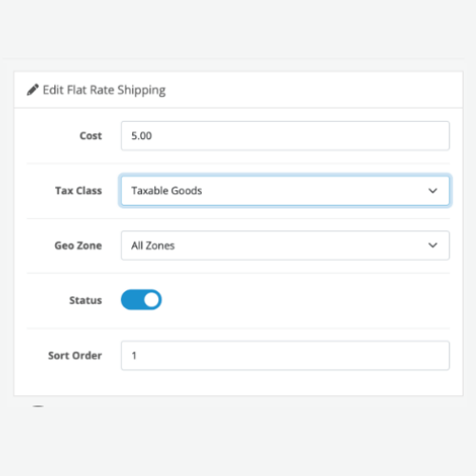This screenshot has height=476, width=476.
Task: Click the white knob of the Status switch
Action: point(151,300)
